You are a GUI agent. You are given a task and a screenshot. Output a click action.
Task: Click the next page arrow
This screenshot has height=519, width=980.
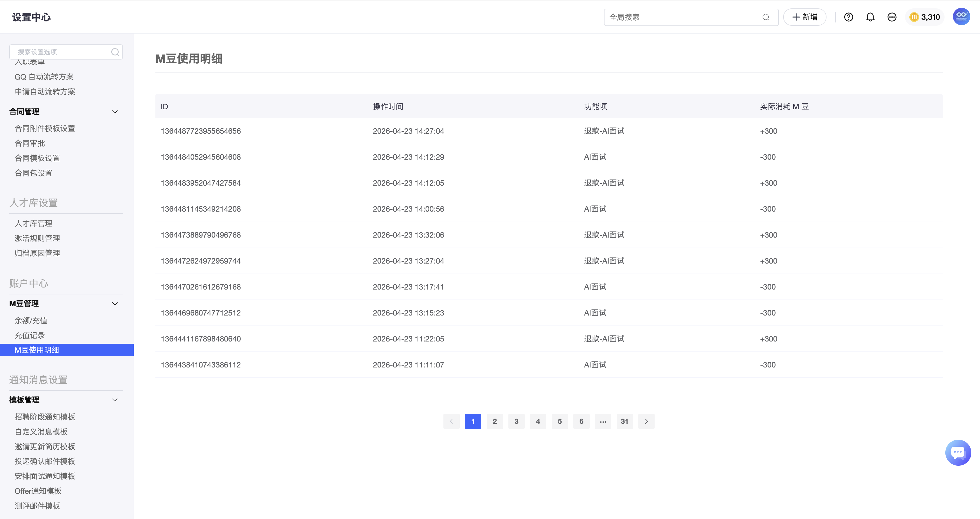click(646, 421)
